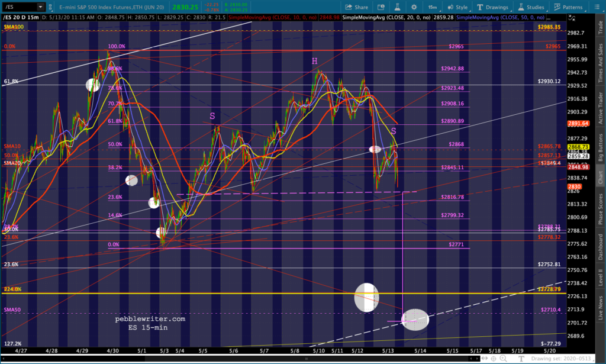This screenshot has width=606, height=364.
Task: Open the Studies dropdown
Action: pos(531,7)
